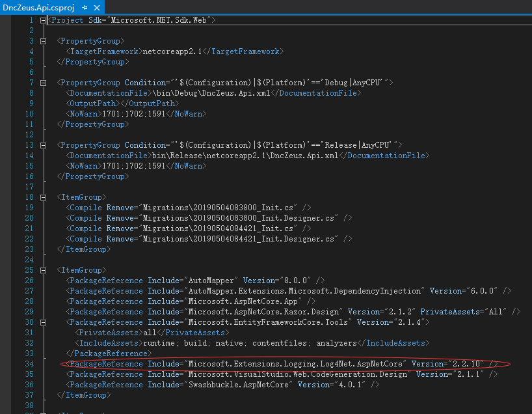The height and width of the screenshot is (414, 532).
Task: Collapse the Compile Remove ItemGroup on line 18
Action: 44,197
